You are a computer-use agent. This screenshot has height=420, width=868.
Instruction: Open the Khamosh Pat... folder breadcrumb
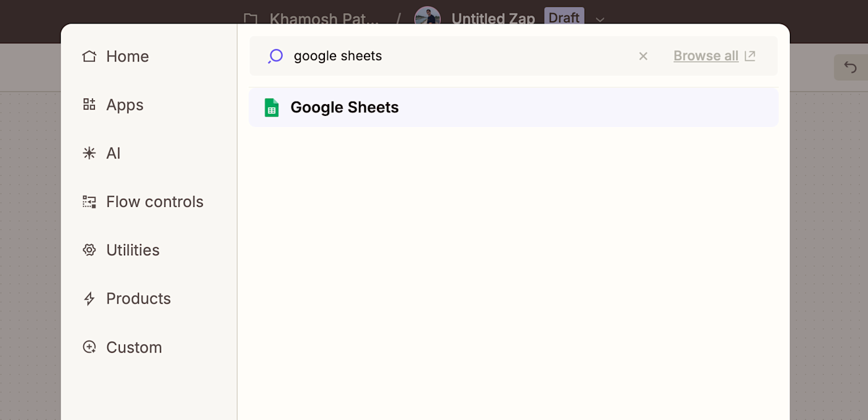click(324, 19)
